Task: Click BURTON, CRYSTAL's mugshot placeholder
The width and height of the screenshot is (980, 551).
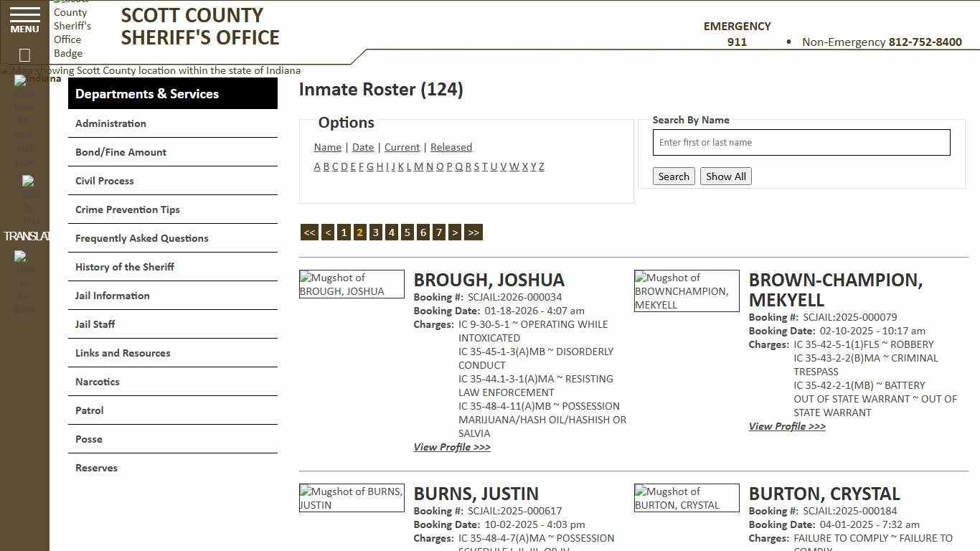Action: (x=686, y=497)
